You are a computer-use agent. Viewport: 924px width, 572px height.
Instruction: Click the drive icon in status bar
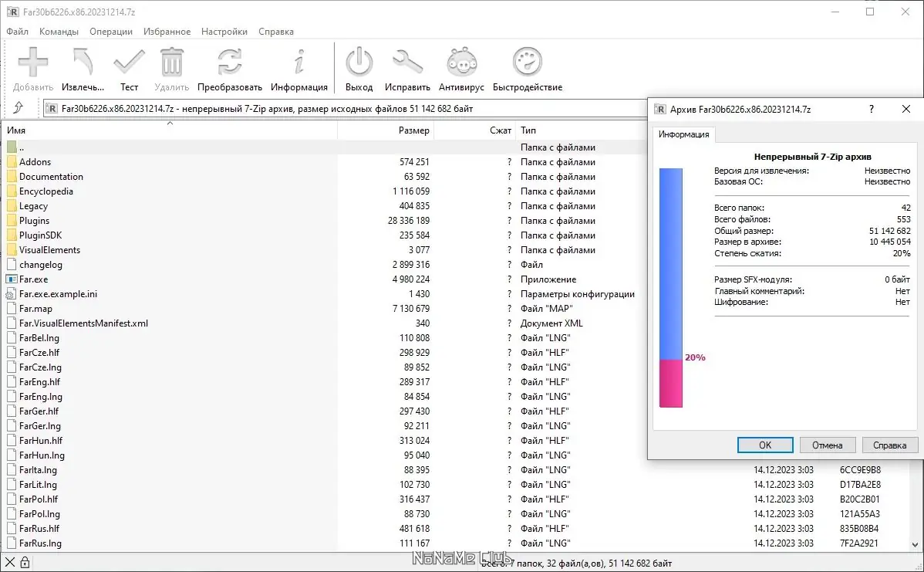pyautogui.click(x=10, y=563)
